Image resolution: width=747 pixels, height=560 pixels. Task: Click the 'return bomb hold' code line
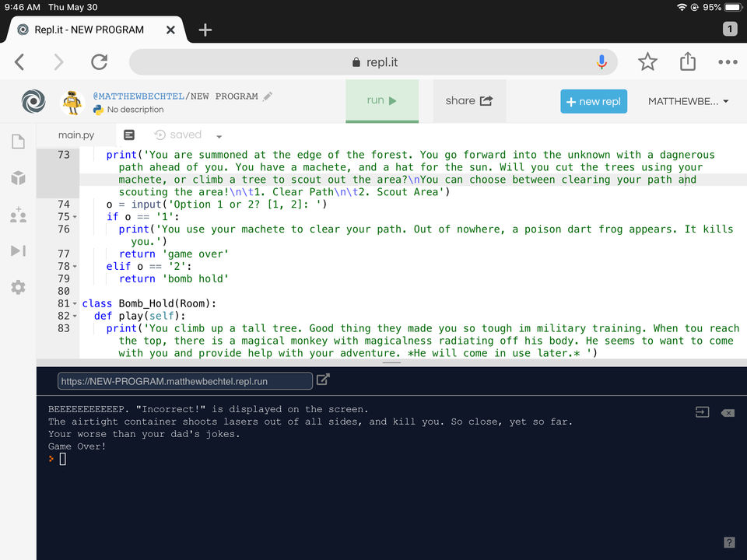[x=174, y=278]
